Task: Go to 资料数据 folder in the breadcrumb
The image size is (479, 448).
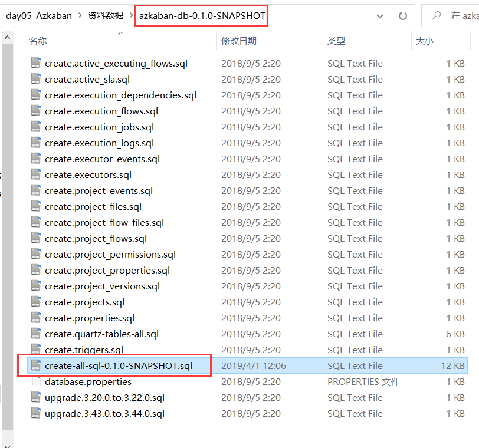Action: pyautogui.click(x=106, y=15)
